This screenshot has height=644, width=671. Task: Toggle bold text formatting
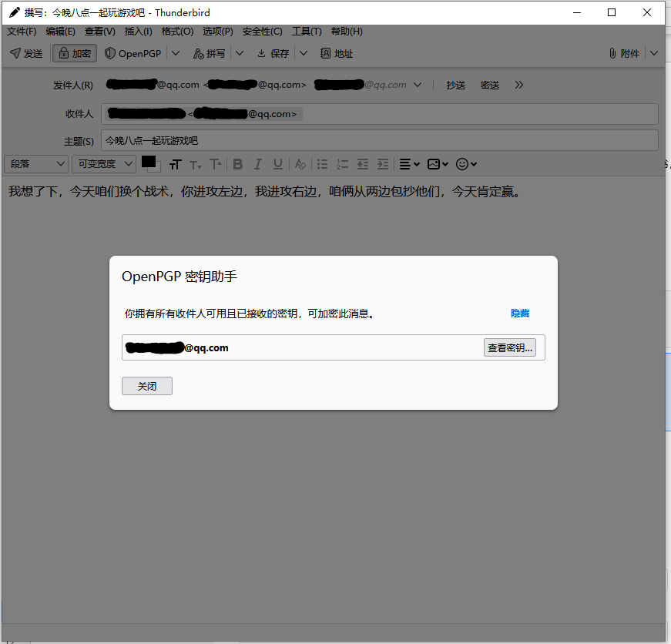point(238,164)
